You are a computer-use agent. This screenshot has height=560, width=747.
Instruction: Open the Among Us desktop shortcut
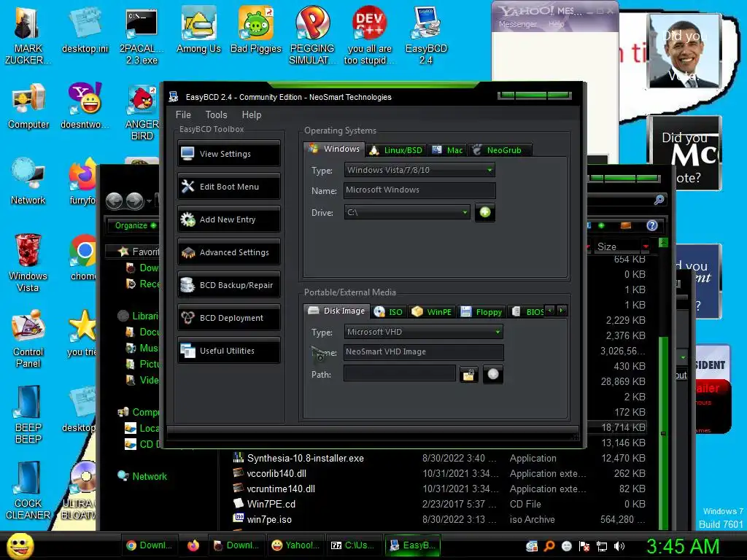[198, 29]
